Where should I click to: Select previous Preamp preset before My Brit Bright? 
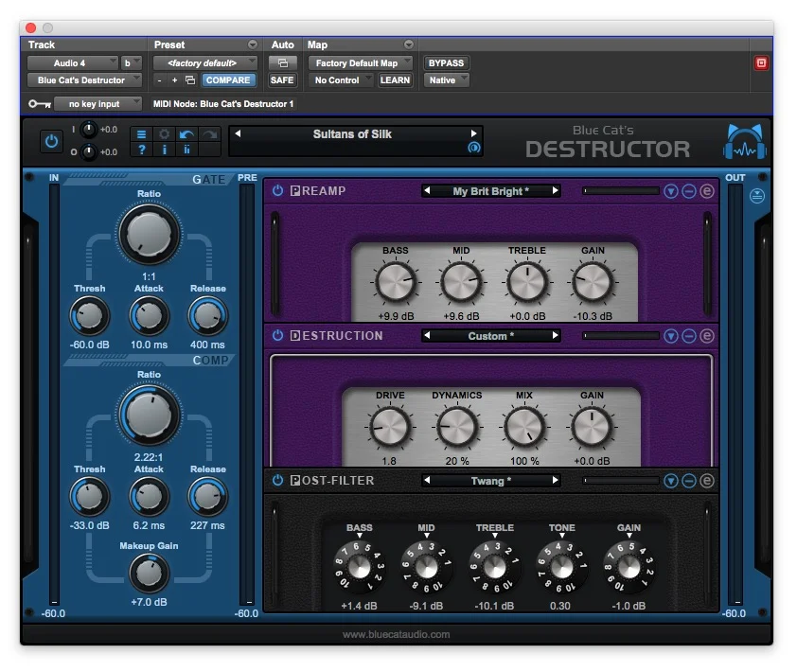click(427, 190)
